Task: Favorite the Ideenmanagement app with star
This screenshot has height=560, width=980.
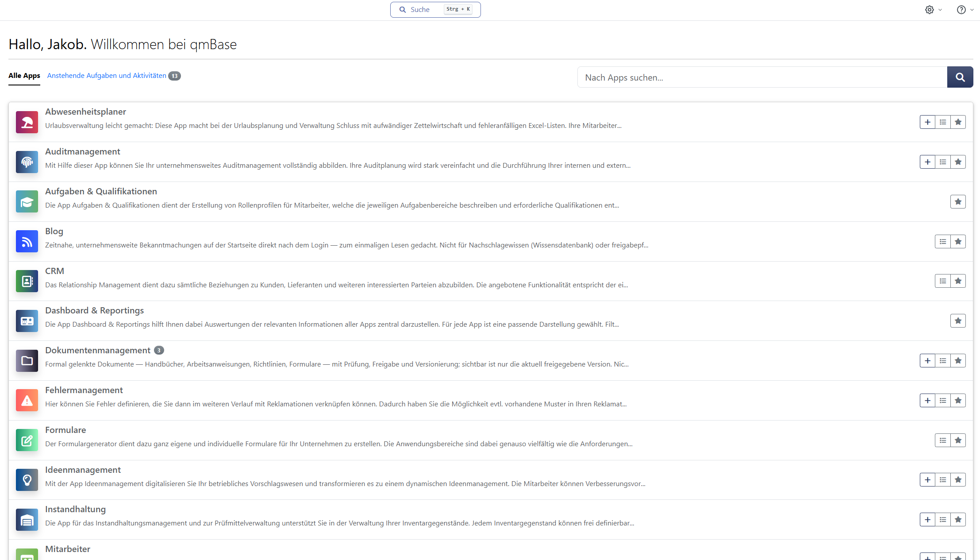Action: click(958, 480)
